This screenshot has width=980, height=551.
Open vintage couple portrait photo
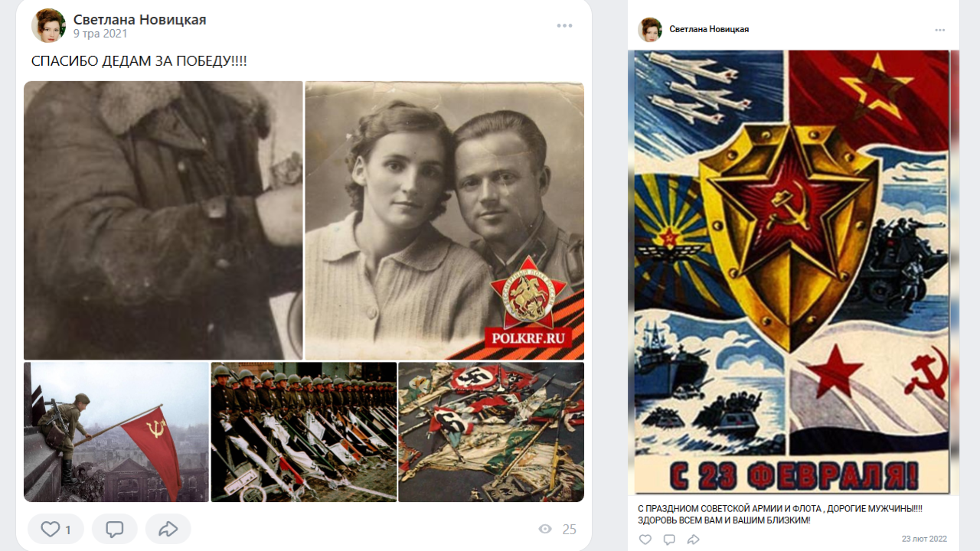coord(445,220)
